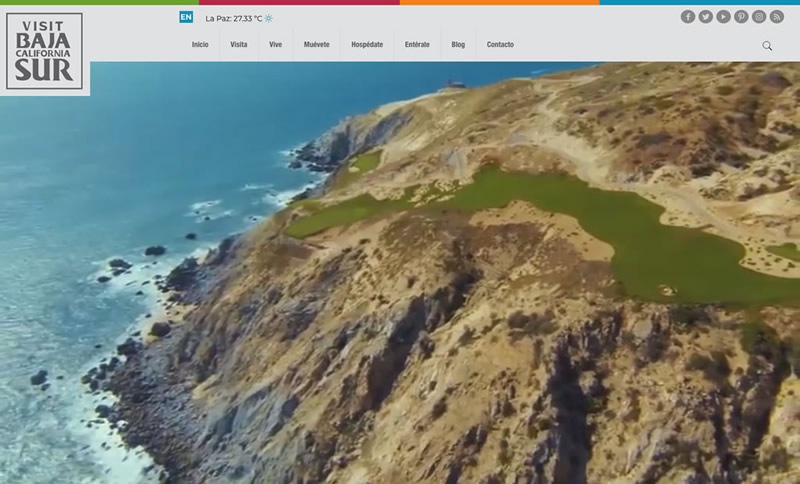Click the Visit Baja California Sur logo
The width and height of the screenshot is (800, 484).
[x=44, y=51]
